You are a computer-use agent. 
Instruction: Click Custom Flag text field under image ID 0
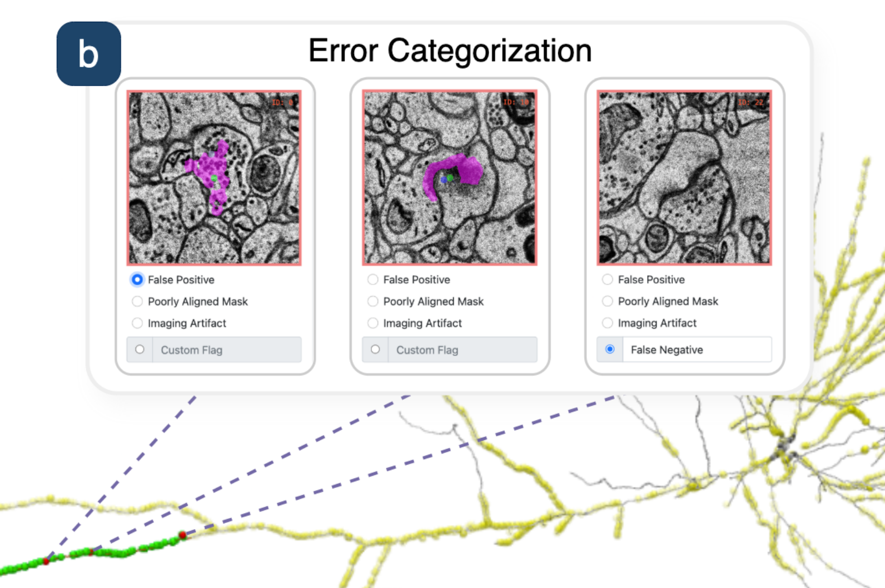coord(227,350)
